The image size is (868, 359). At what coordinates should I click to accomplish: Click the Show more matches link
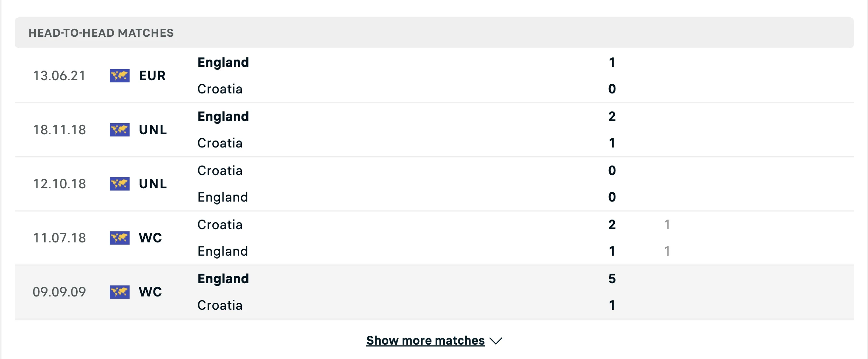(x=425, y=341)
